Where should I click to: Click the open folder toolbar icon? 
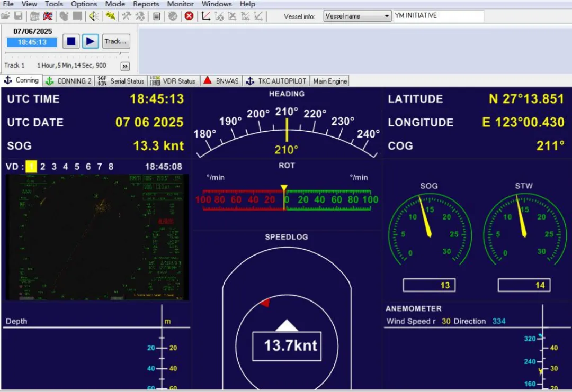point(5,16)
